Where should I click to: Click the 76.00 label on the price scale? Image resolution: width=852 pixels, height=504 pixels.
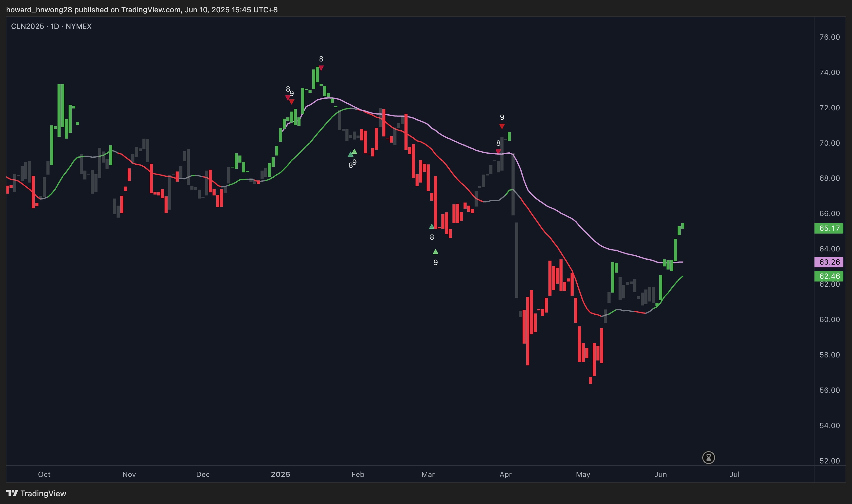click(829, 37)
